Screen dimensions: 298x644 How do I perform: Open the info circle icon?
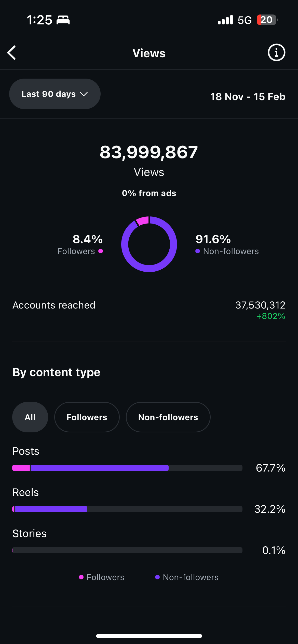tap(276, 53)
